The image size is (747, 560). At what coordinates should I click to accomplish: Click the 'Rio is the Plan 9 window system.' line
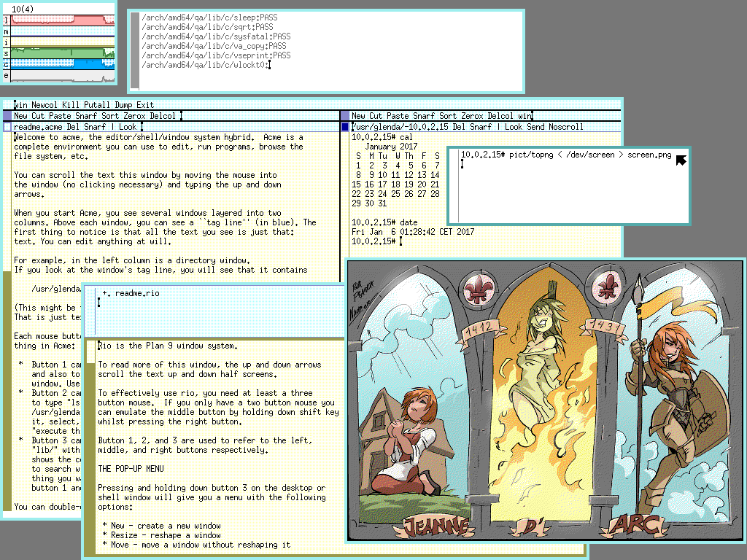pos(168,346)
